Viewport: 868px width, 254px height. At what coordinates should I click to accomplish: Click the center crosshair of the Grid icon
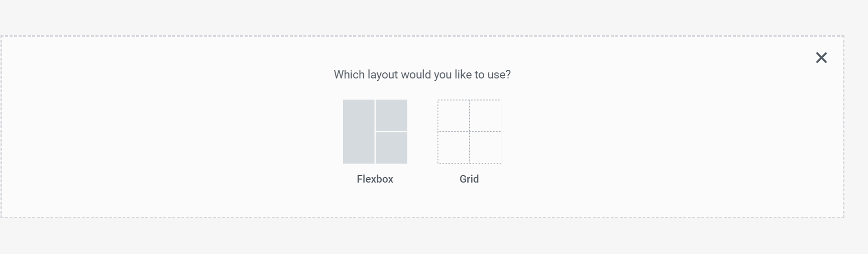pos(470,132)
